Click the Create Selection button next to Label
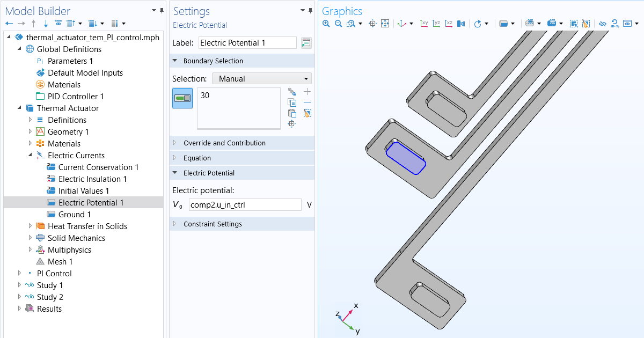The image size is (644, 338). click(306, 42)
